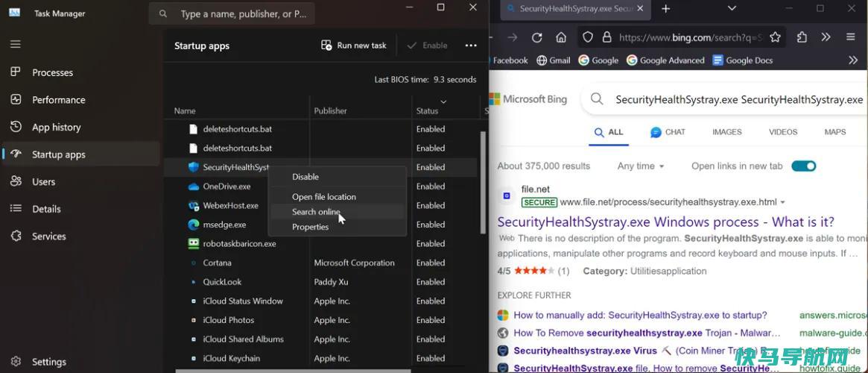Select Startup apps in the sidebar
This screenshot has height=373, width=868.
coord(80,154)
